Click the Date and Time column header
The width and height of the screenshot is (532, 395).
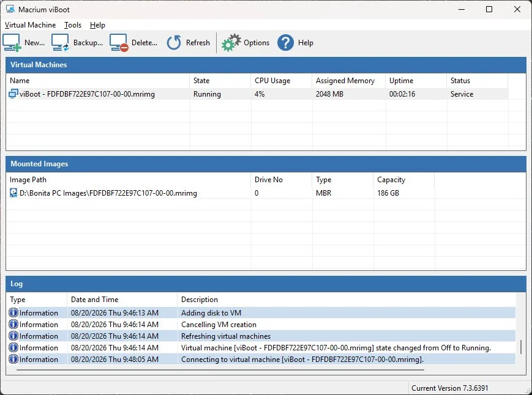pyautogui.click(x=122, y=300)
